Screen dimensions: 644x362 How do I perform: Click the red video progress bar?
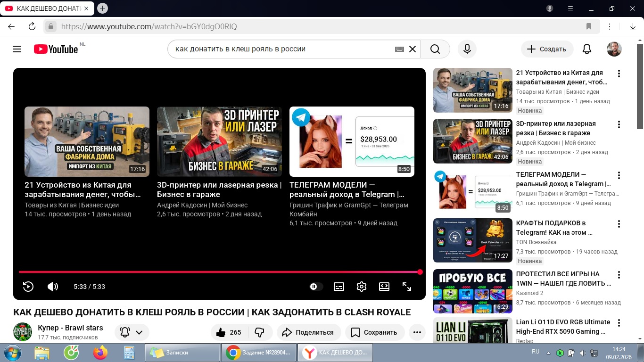coord(219,272)
